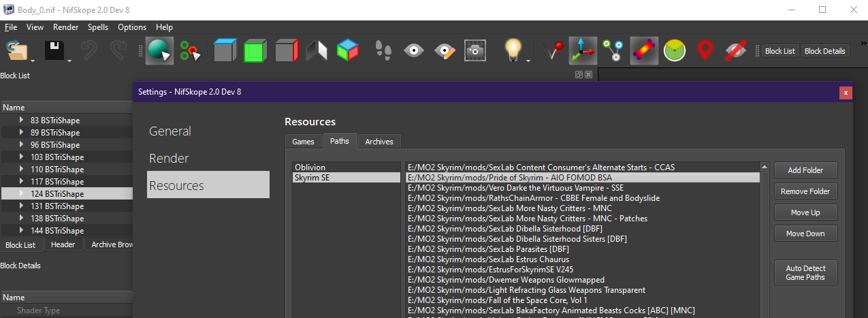Select Oblivion in the games list
This screenshot has height=318, width=868.
pos(347,167)
